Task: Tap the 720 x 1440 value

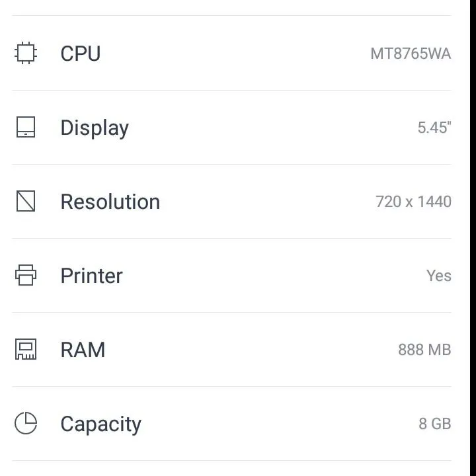Action: [413, 202]
